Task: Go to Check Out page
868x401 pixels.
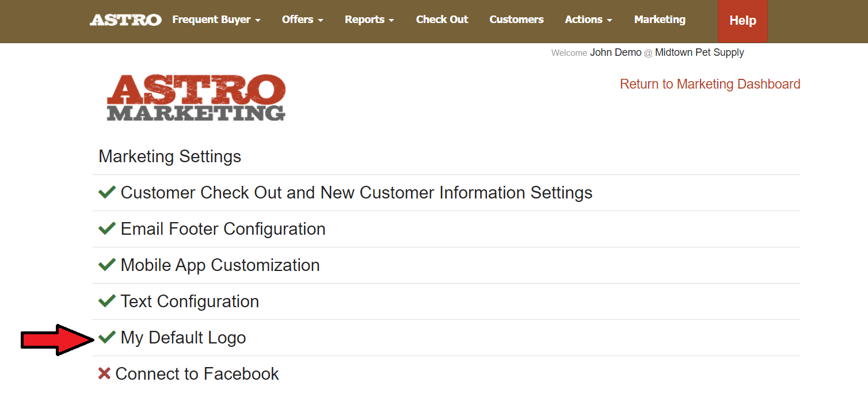Action: tap(442, 20)
